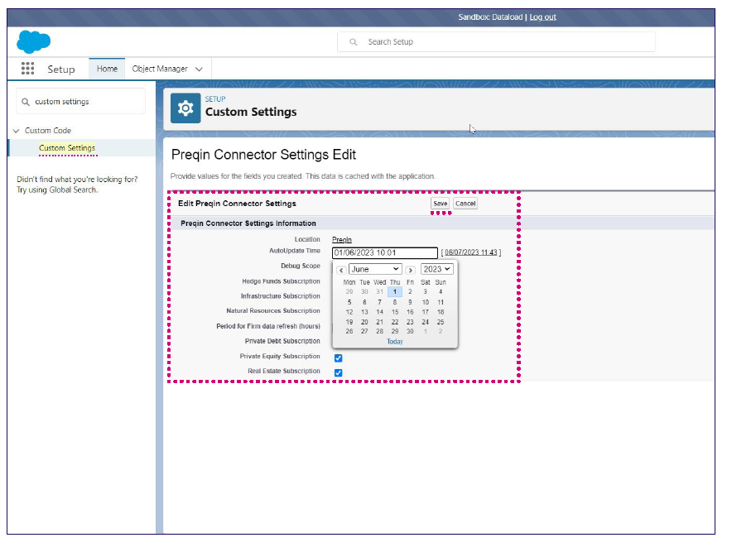
Task: Click the Salesforce cloud logo
Action: click(x=33, y=41)
